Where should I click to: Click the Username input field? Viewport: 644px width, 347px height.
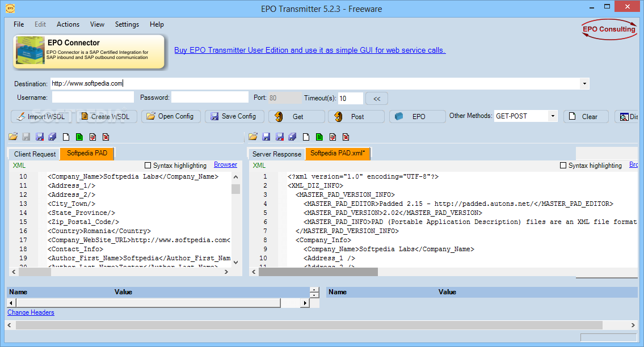click(93, 98)
